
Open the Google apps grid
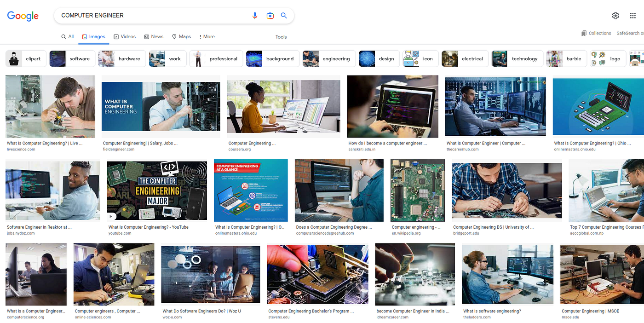coord(633,16)
